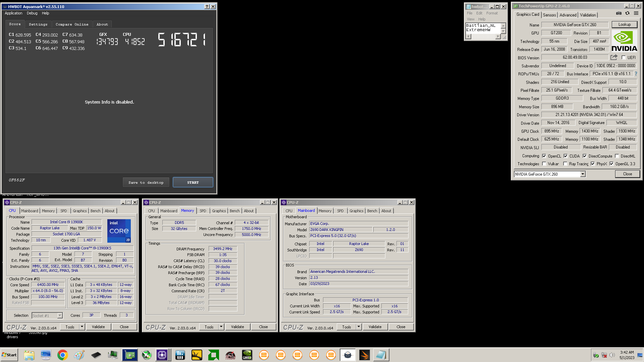Viewport: 644px width, 362px height.
Task: Click the START benchmark button
Action: (193, 182)
